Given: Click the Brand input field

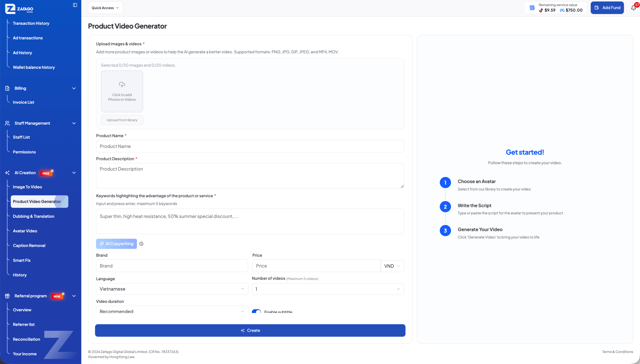Looking at the screenshot, I should point(172,266).
